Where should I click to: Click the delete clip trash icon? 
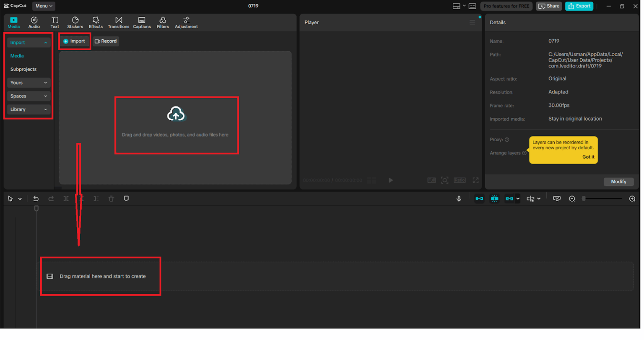pyautogui.click(x=111, y=198)
